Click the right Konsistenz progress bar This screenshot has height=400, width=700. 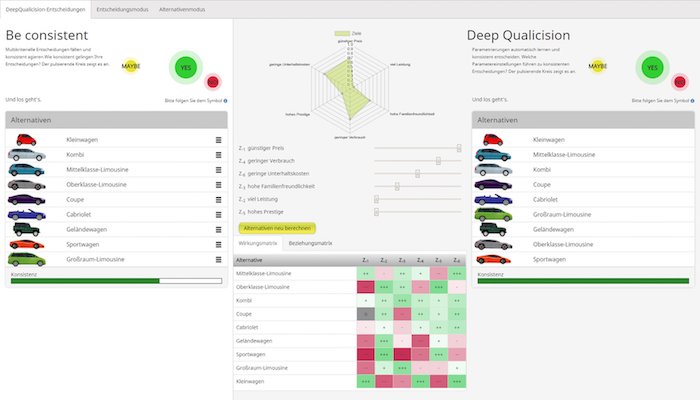pos(583,281)
